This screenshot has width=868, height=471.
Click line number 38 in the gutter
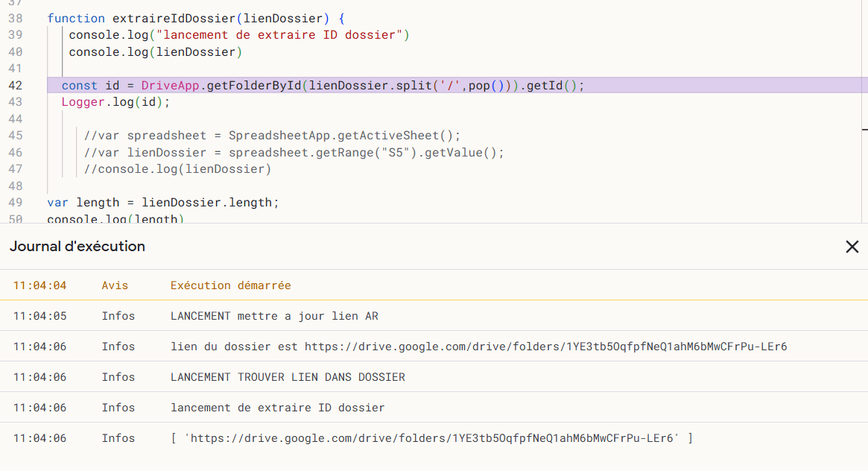(15, 18)
